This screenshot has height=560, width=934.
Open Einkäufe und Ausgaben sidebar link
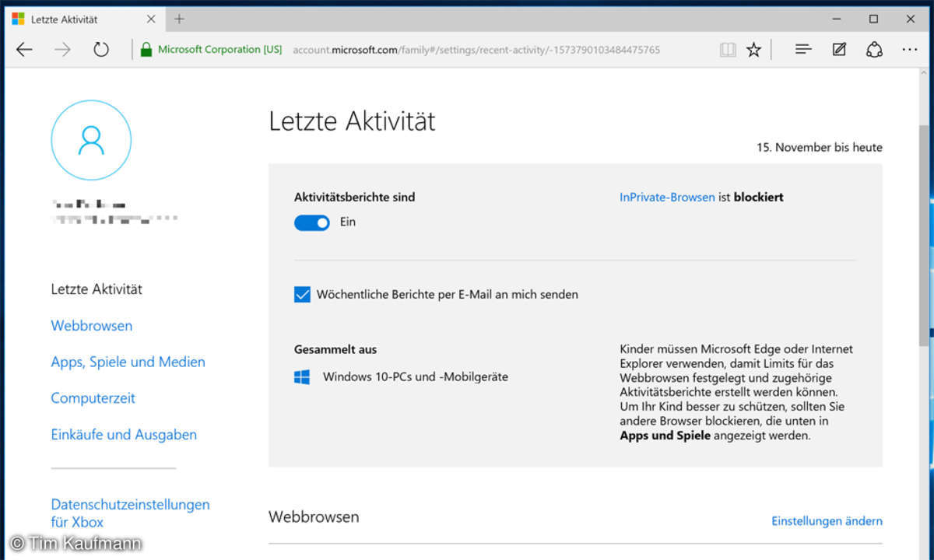124,435
